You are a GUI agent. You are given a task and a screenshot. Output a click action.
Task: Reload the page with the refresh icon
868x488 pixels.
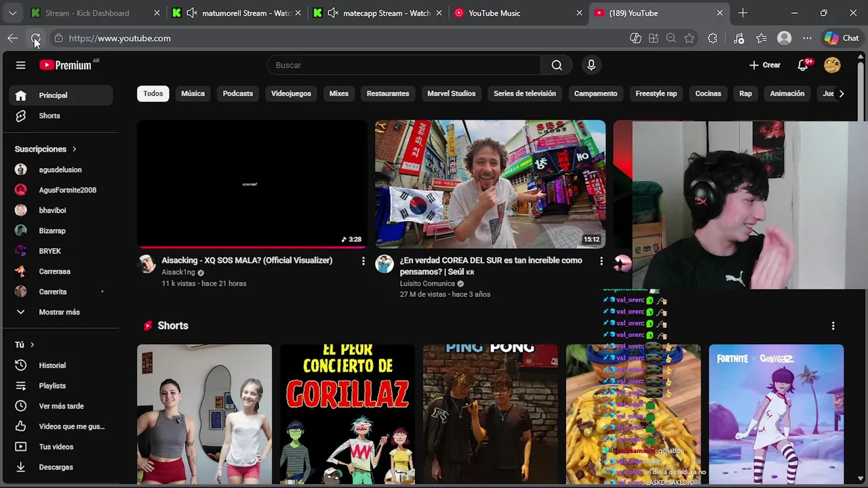[x=35, y=39]
